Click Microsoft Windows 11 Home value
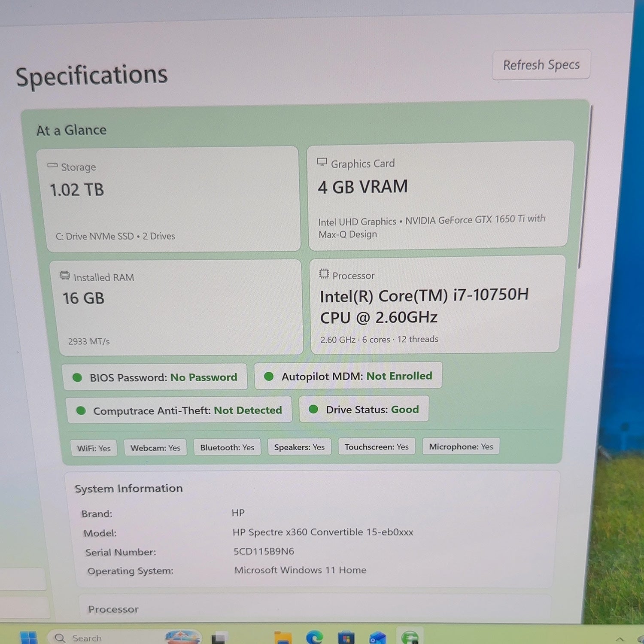Viewport: 644px width, 644px height. (300, 570)
